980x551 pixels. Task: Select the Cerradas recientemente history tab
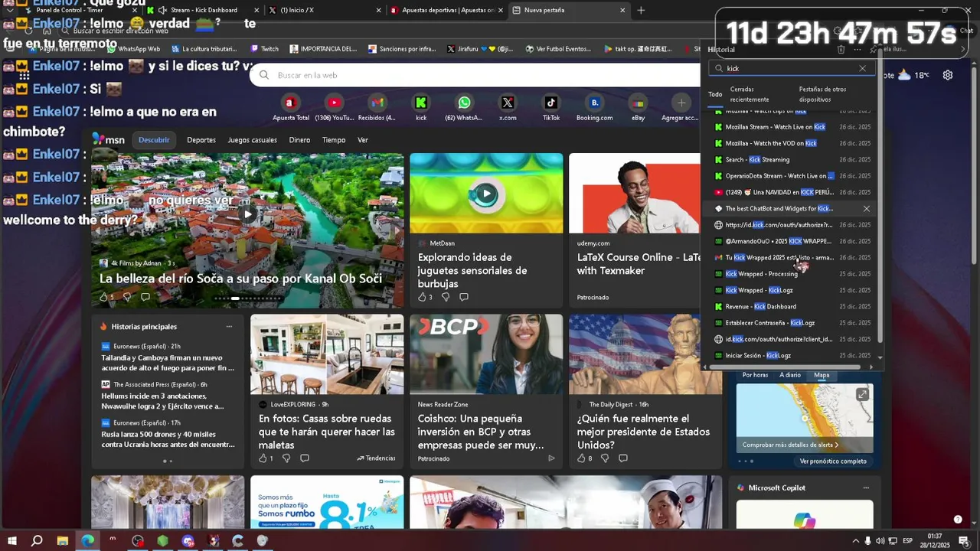(750, 94)
